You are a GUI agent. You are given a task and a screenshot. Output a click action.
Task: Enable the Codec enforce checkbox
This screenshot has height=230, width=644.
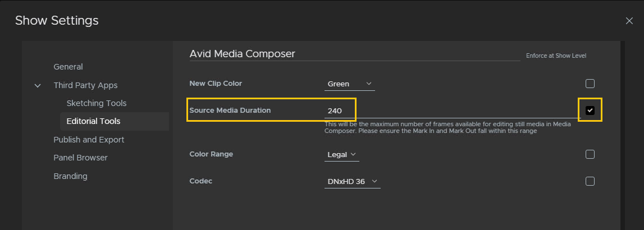(x=590, y=181)
